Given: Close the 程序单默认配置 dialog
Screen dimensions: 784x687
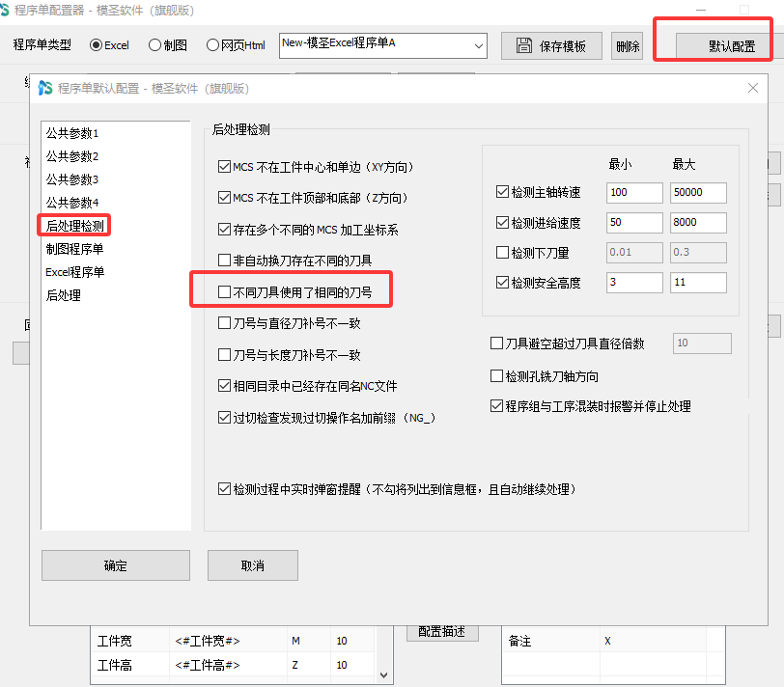Looking at the screenshot, I should [752, 88].
